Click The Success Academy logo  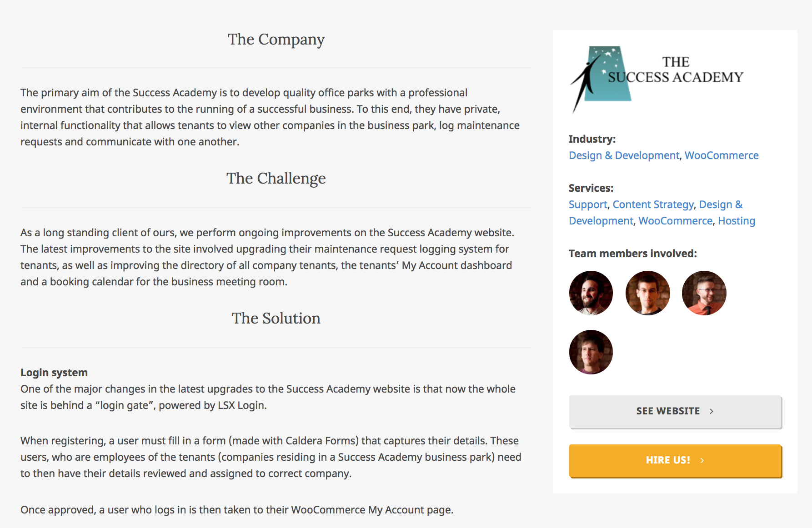pyautogui.click(x=657, y=80)
